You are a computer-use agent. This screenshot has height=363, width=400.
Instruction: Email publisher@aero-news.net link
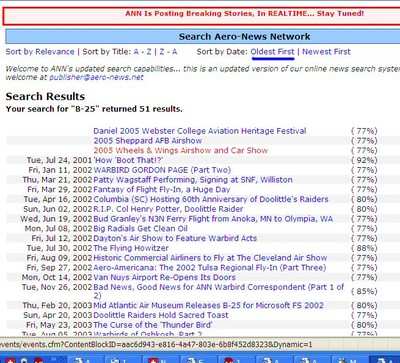pos(96,77)
